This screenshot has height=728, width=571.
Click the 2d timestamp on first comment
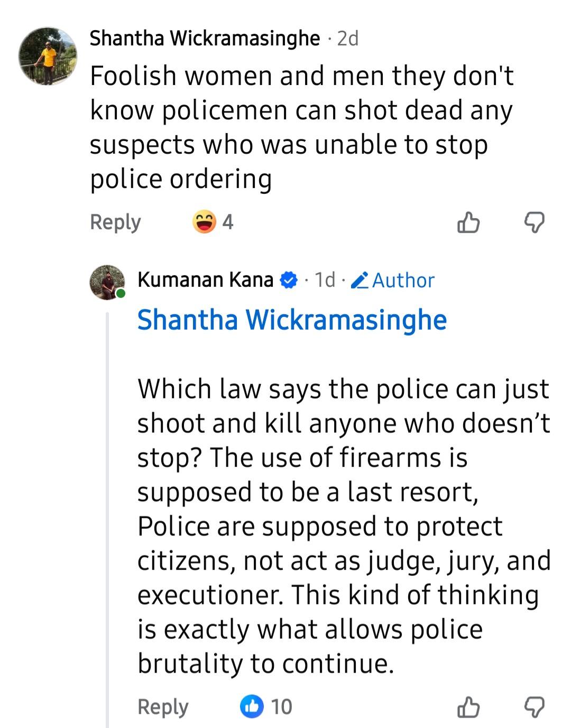pyautogui.click(x=348, y=39)
